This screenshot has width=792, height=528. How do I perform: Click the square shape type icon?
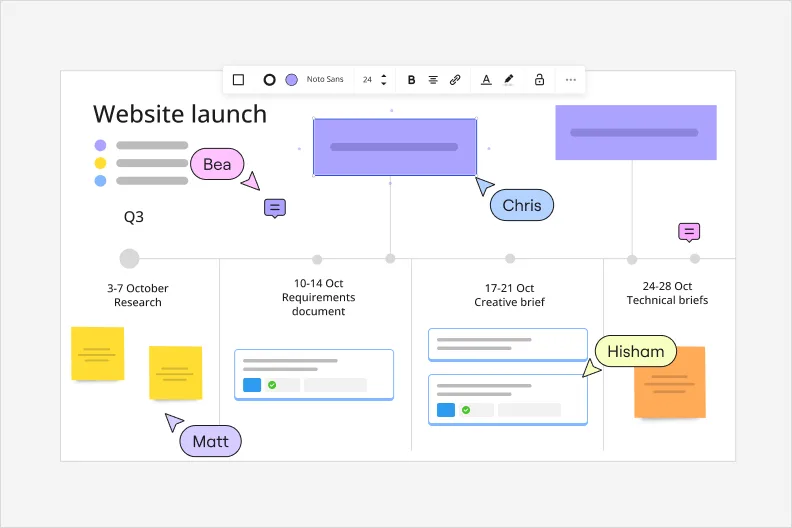tap(238, 80)
